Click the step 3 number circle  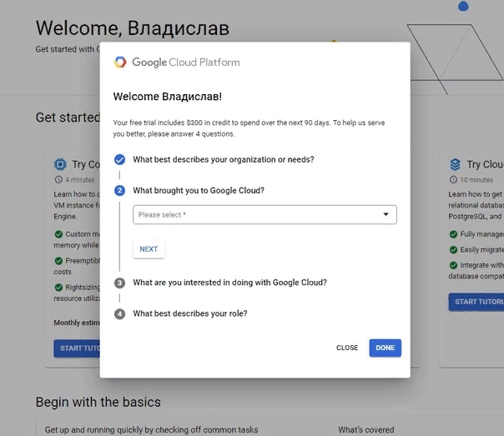pyautogui.click(x=119, y=283)
